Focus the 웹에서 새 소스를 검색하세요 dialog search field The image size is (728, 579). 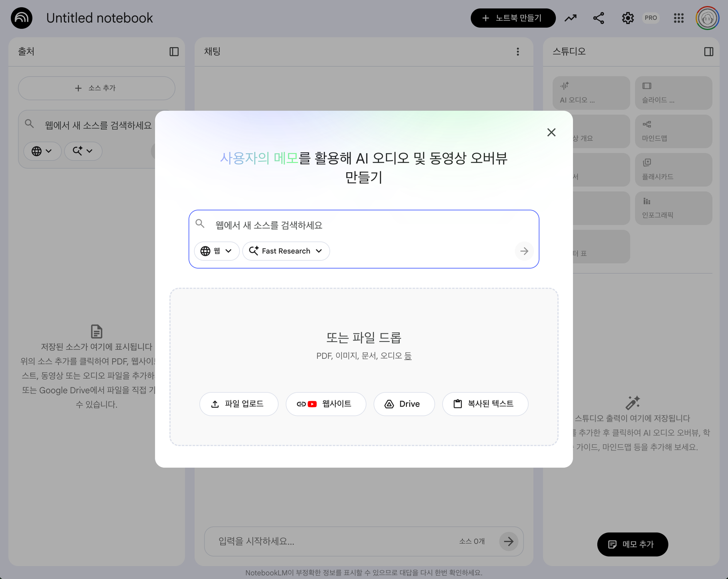[364, 225]
